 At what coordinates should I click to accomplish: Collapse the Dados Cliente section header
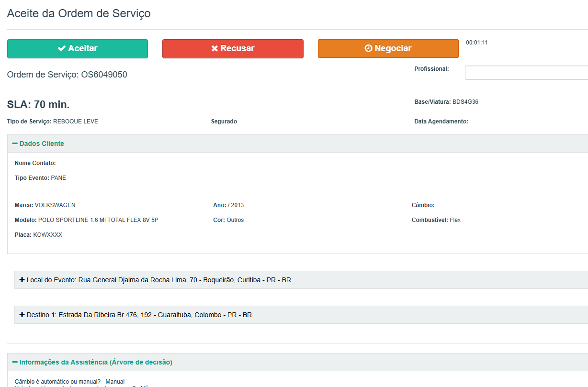tap(42, 144)
